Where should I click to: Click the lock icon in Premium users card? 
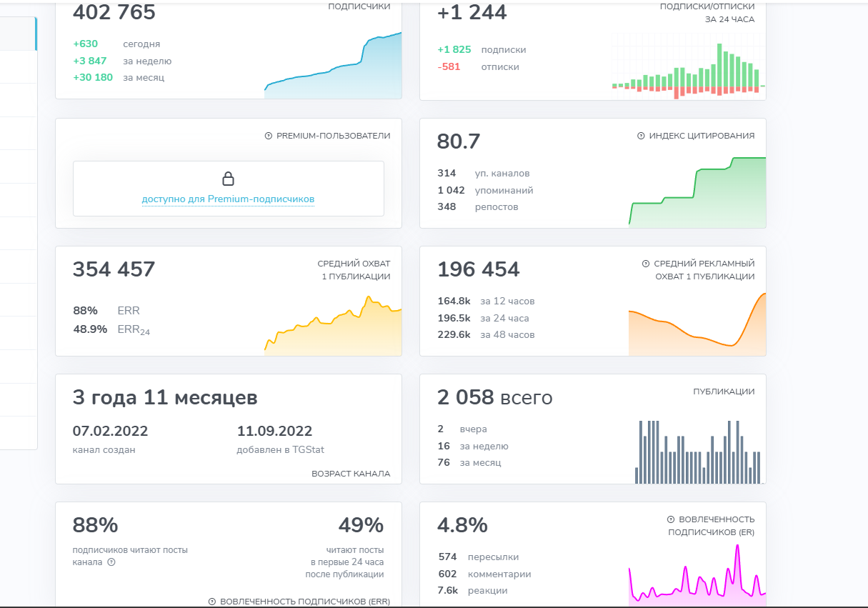228,179
